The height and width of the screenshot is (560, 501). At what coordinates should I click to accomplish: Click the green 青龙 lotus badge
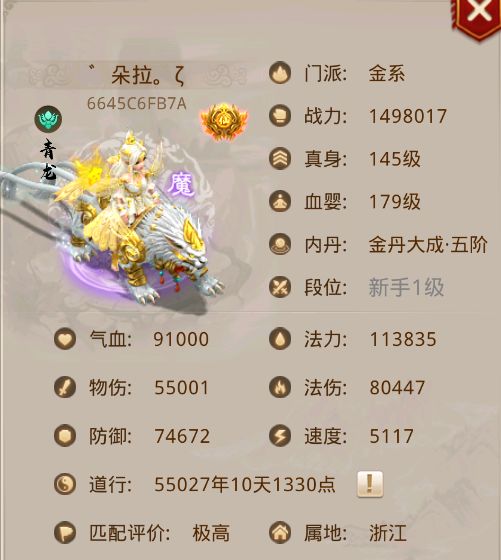point(48,119)
